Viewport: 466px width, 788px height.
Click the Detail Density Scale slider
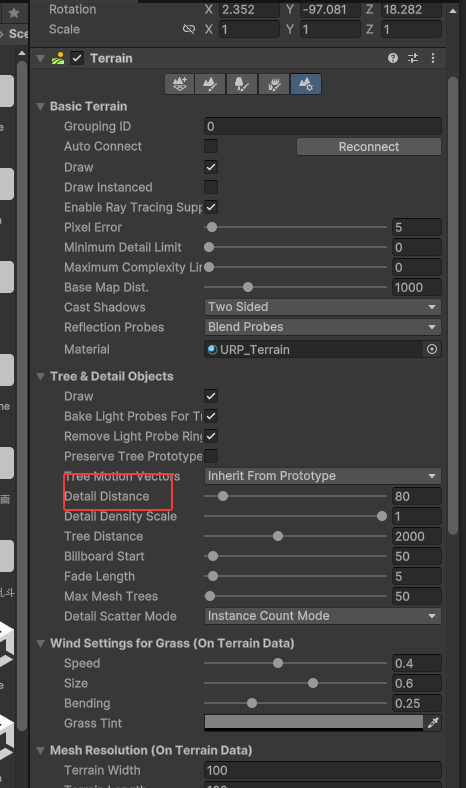(x=296, y=516)
